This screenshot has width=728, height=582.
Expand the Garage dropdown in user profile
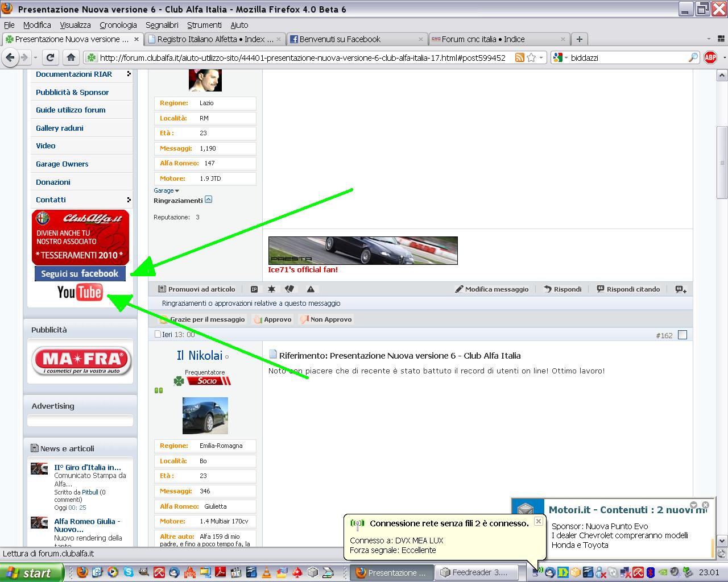point(166,190)
